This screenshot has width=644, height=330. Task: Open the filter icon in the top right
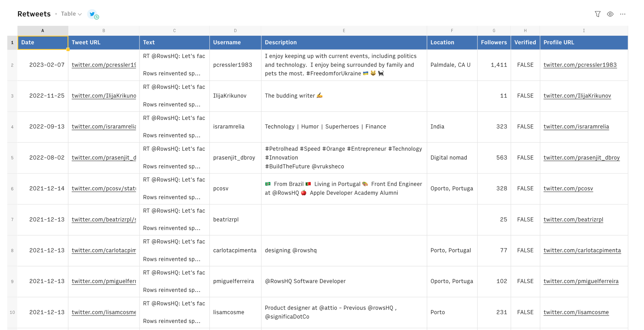(598, 14)
